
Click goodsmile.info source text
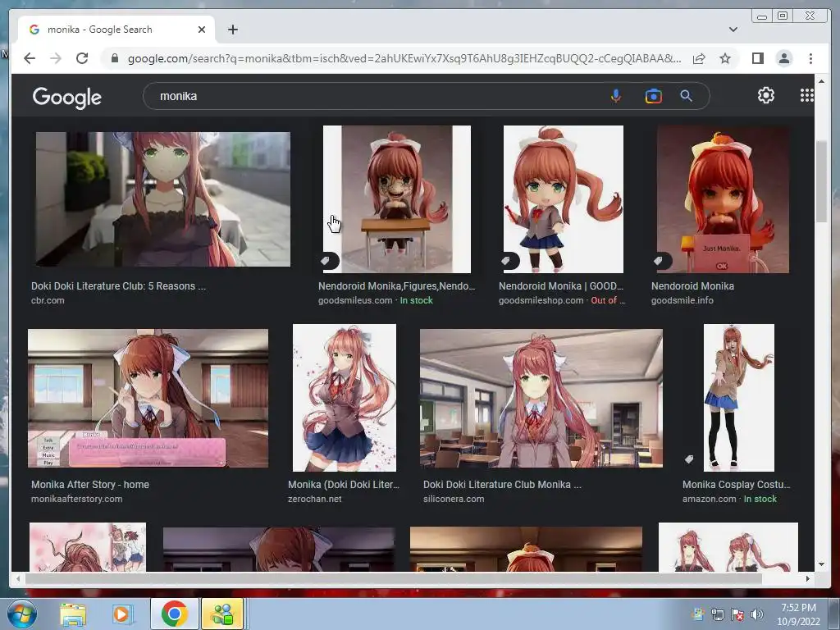pos(682,300)
